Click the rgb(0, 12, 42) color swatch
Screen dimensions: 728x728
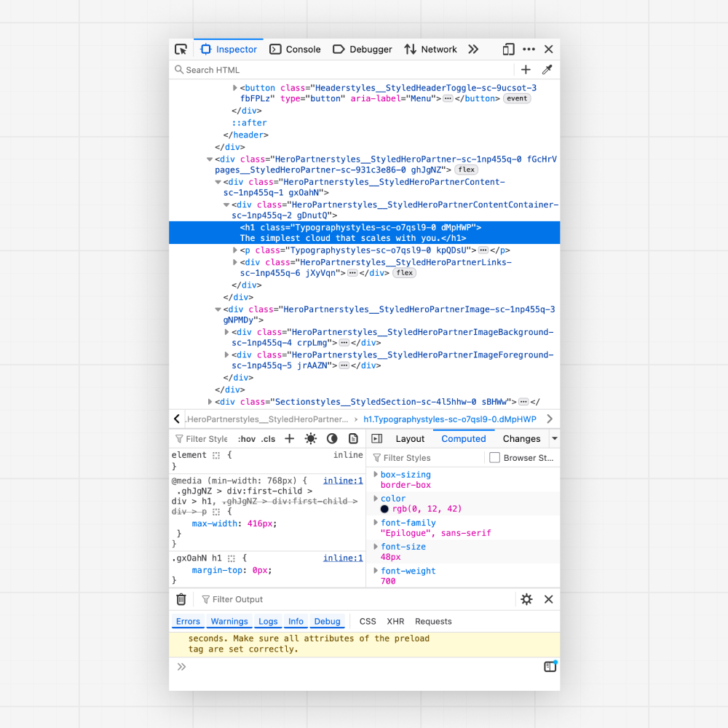[383, 509]
